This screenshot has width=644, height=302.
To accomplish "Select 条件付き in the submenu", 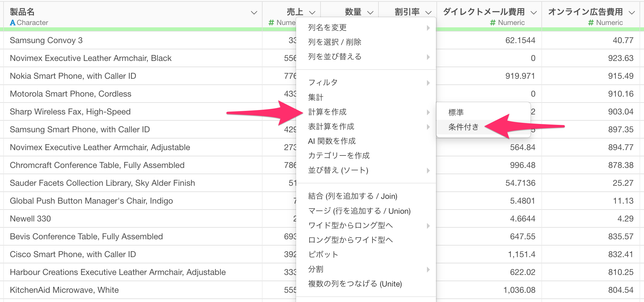I will pyautogui.click(x=464, y=127).
